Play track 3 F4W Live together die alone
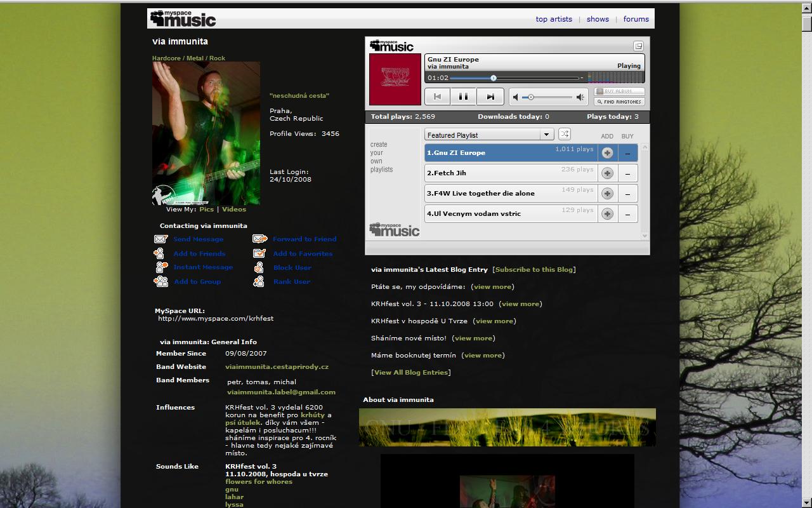812x508 pixels. (x=511, y=194)
